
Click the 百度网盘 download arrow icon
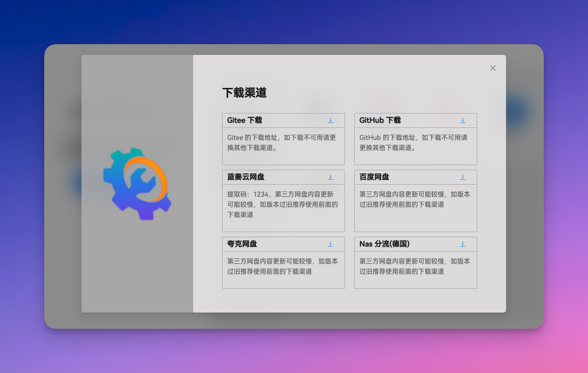(462, 177)
